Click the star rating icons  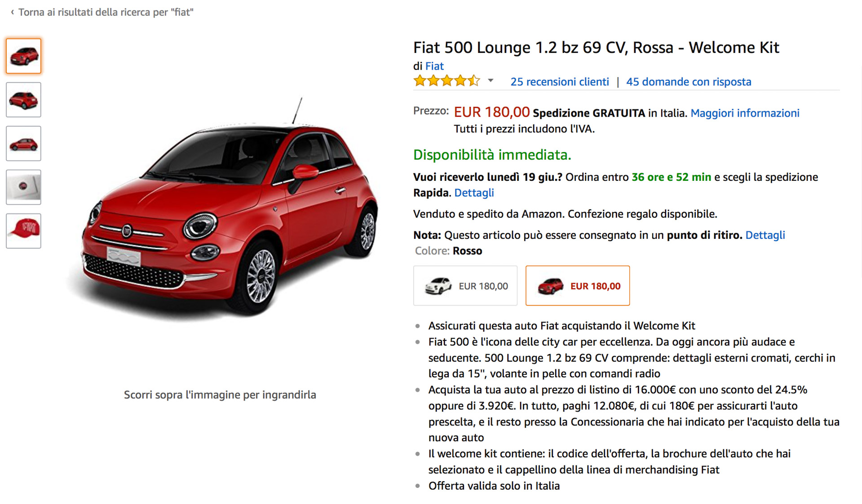pos(447,81)
